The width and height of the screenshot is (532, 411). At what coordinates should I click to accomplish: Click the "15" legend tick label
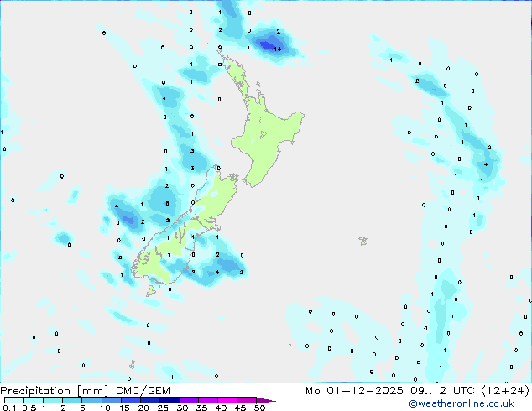click(124, 408)
